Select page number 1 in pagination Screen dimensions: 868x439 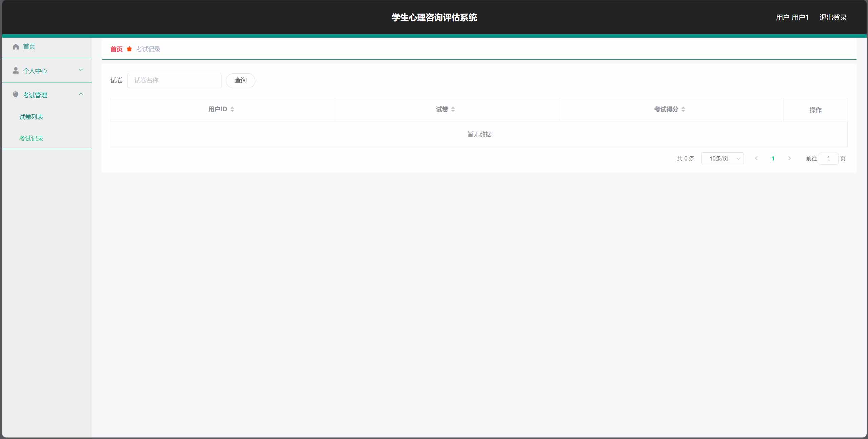coord(773,158)
